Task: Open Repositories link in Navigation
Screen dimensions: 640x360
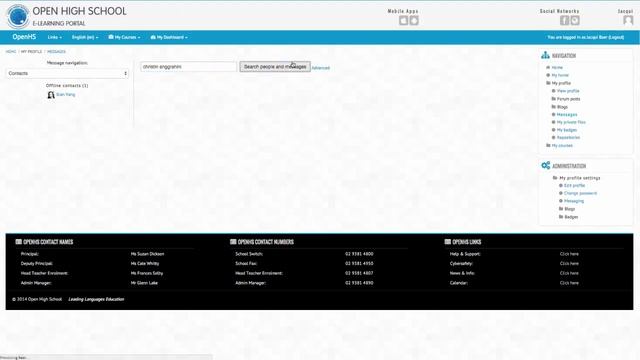Action: coord(568,138)
